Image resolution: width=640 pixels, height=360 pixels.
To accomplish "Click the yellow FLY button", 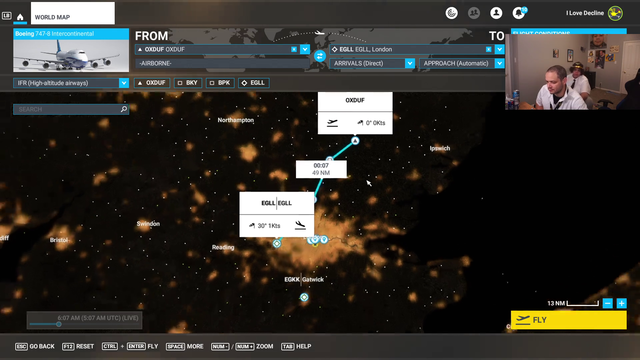I will coord(569,320).
